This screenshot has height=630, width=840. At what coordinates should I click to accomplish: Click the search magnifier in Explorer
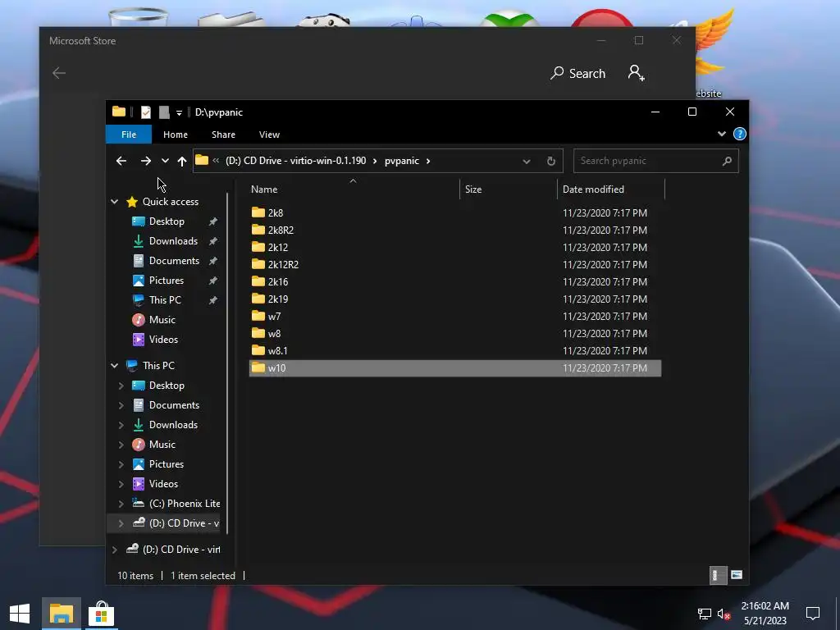tap(727, 161)
